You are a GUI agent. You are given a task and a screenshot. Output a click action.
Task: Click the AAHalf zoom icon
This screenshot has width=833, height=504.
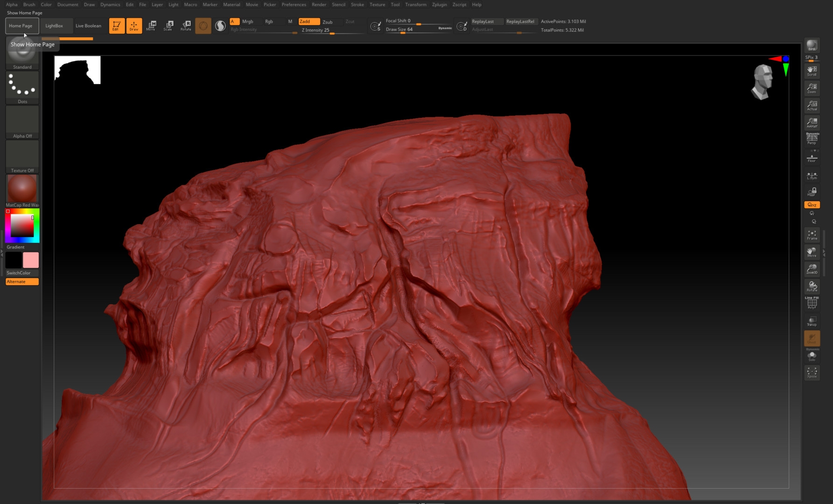(812, 122)
